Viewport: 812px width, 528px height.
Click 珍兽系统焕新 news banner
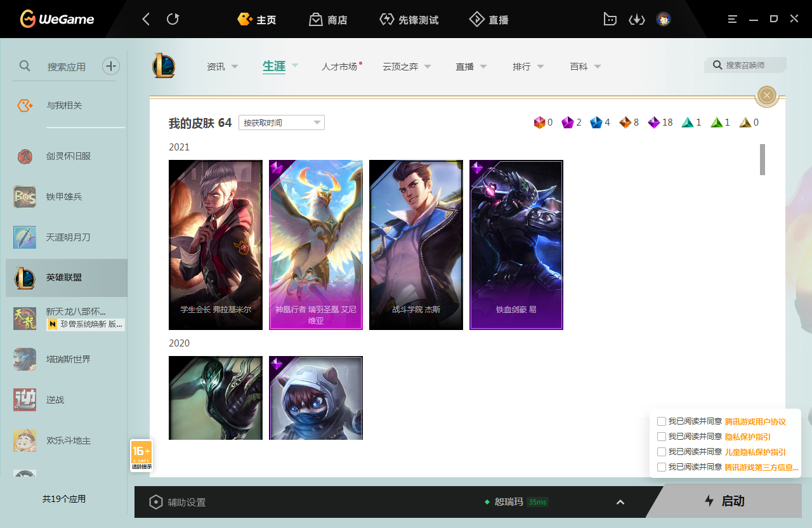tap(86, 324)
